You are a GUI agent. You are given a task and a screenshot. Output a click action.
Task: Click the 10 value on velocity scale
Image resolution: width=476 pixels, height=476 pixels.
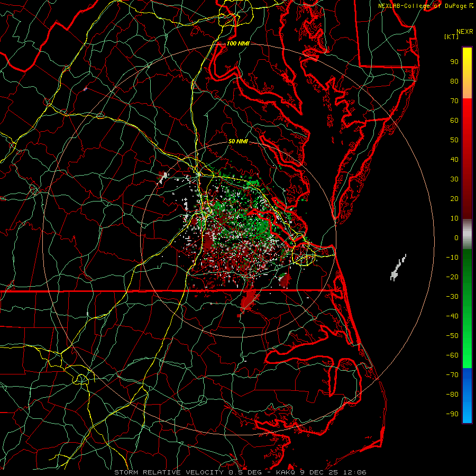454,218
